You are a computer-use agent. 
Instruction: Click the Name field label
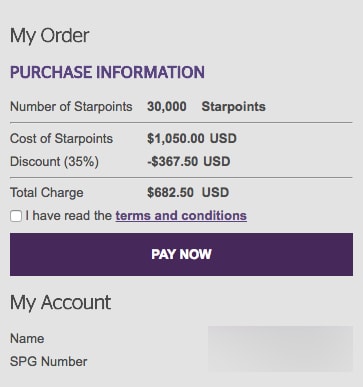click(x=27, y=339)
